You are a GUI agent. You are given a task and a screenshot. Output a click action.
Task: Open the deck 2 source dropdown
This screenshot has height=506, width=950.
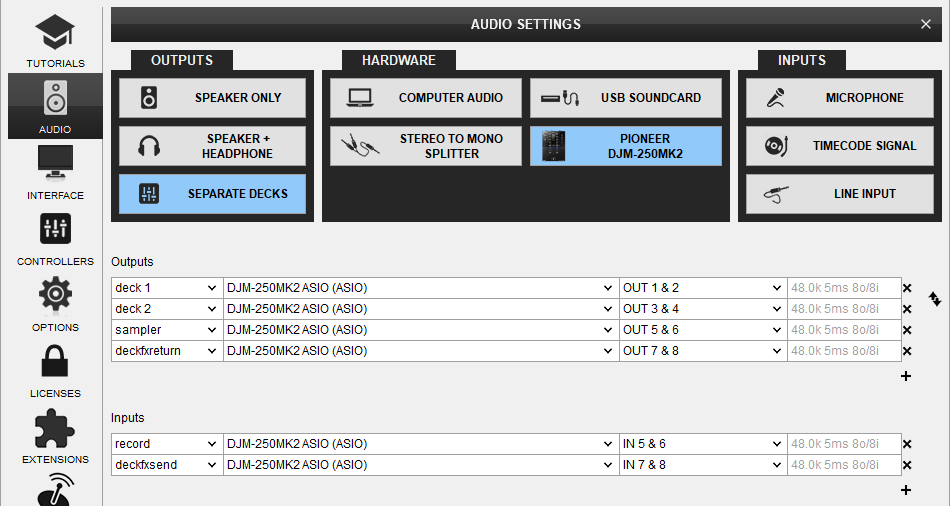[x=167, y=309]
